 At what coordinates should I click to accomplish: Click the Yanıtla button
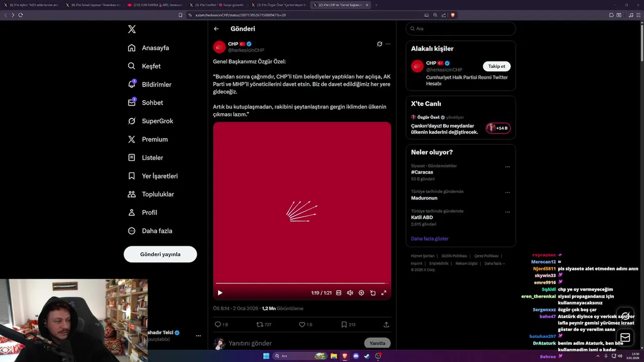(377, 343)
